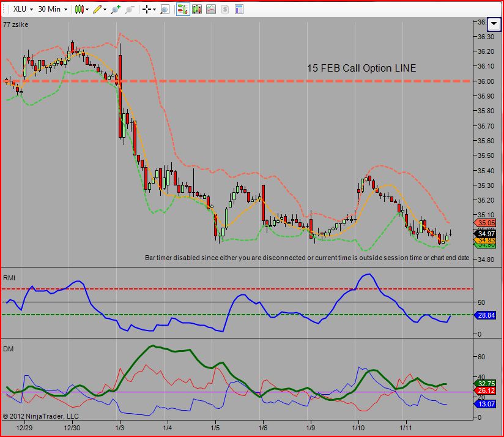The image size is (504, 437).
Task: Open the indicators icon
Action: [211, 9]
